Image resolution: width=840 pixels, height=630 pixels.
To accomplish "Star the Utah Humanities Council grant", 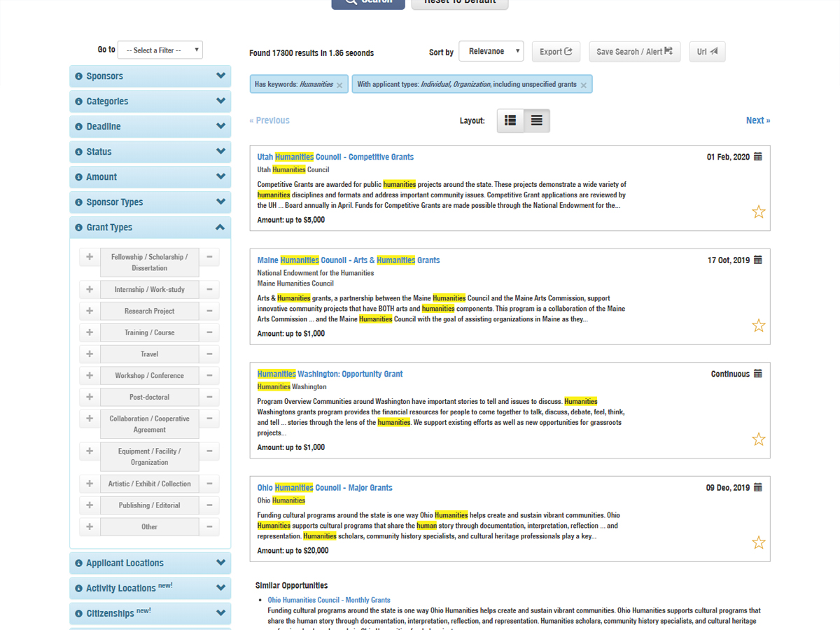I will coord(758,211).
